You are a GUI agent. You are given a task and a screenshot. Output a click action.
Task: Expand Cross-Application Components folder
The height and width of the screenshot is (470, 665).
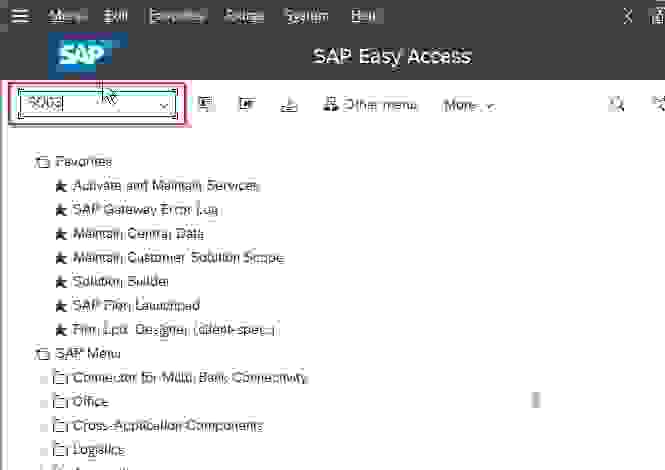[43, 426]
